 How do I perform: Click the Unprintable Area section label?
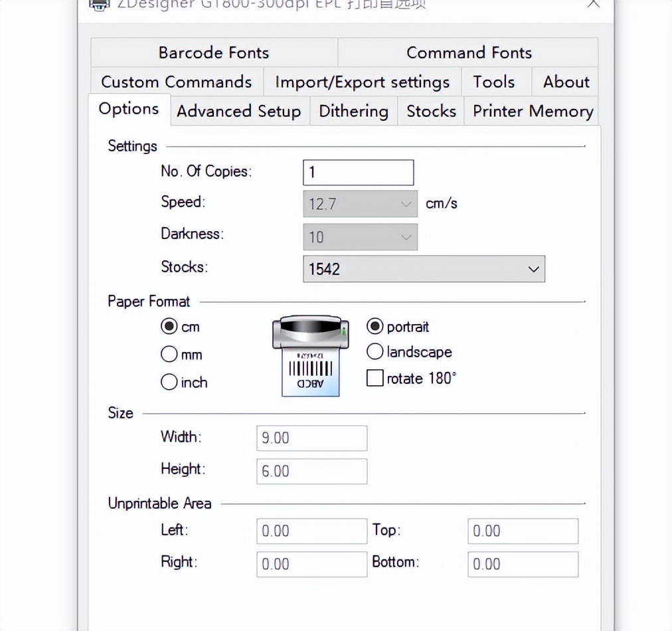pyautogui.click(x=159, y=503)
